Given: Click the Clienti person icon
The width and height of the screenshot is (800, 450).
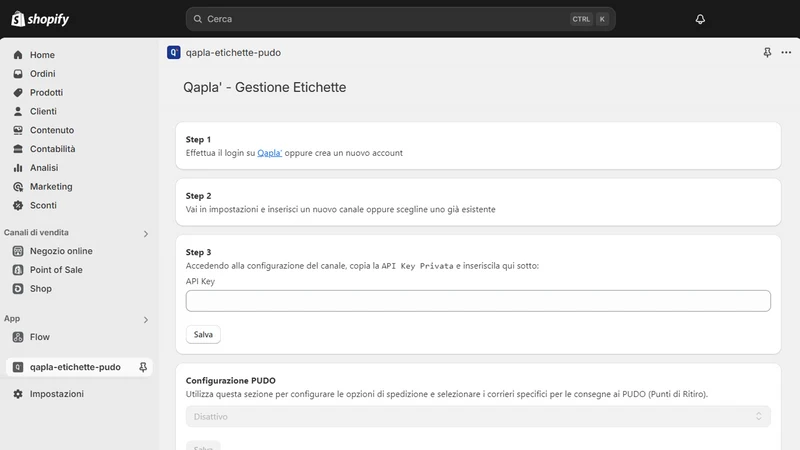Looking at the screenshot, I should pyautogui.click(x=18, y=111).
